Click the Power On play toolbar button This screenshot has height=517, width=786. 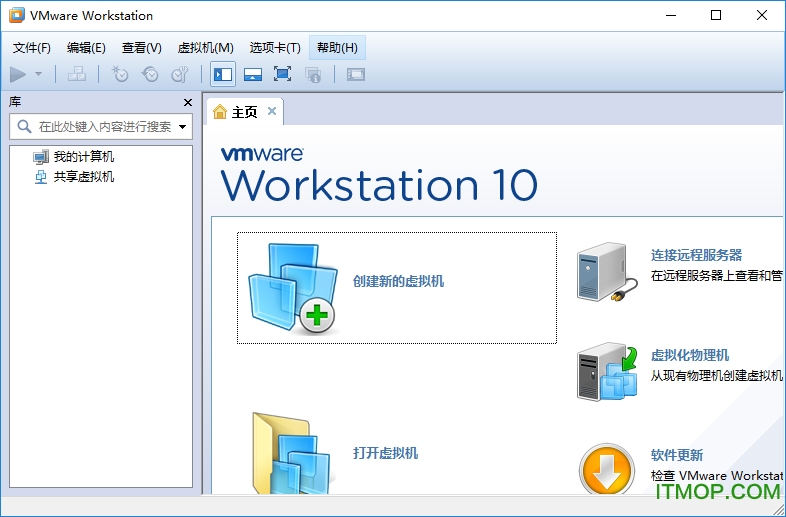[x=18, y=75]
